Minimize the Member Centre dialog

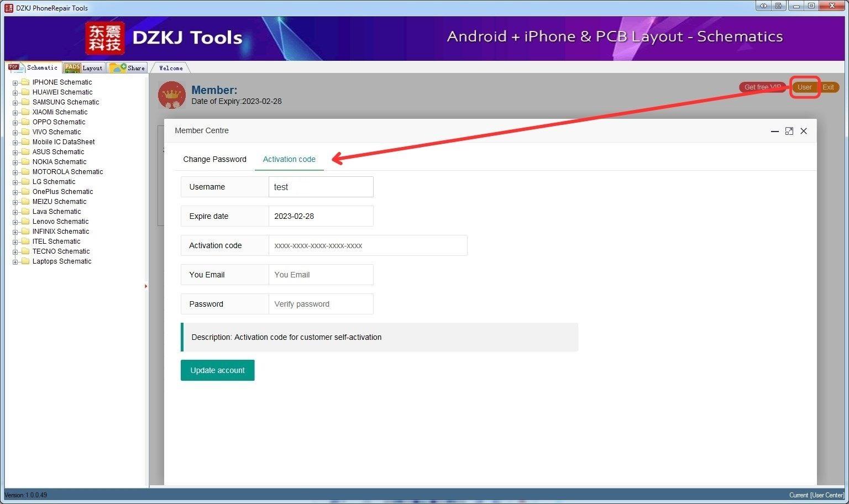(x=774, y=131)
